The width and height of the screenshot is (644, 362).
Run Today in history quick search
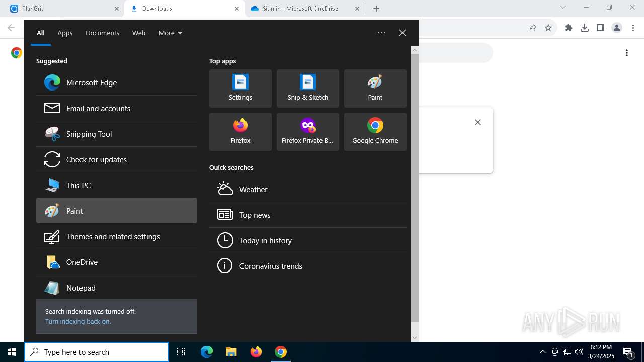(x=308, y=241)
